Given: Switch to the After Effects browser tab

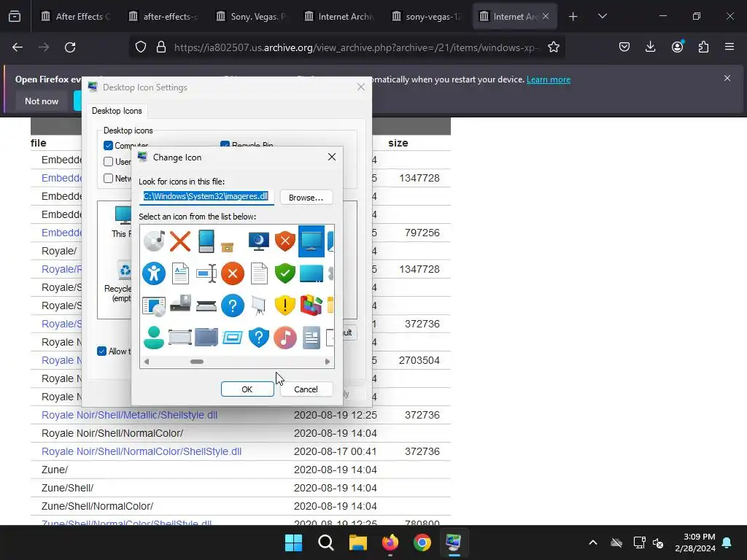Looking at the screenshot, I should (76, 16).
